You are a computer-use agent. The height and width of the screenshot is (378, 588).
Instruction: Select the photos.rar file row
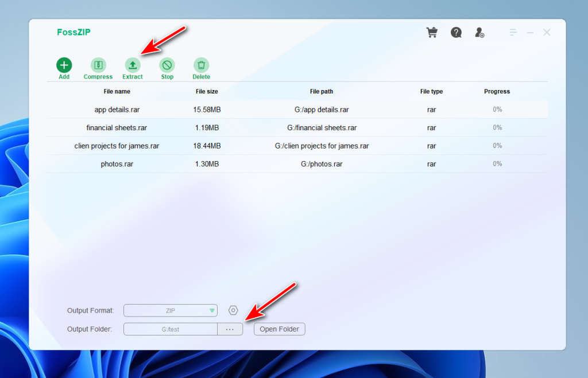(117, 163)
